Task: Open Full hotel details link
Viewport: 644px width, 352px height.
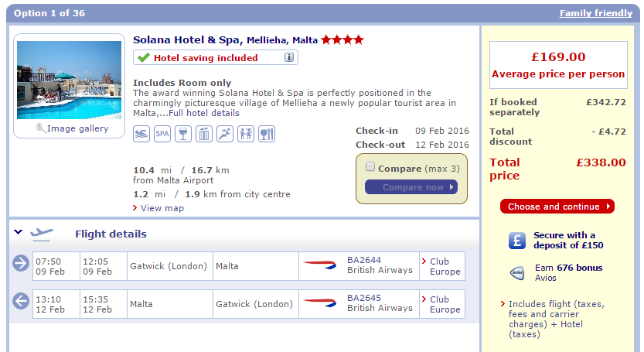Action: point(204,113)
